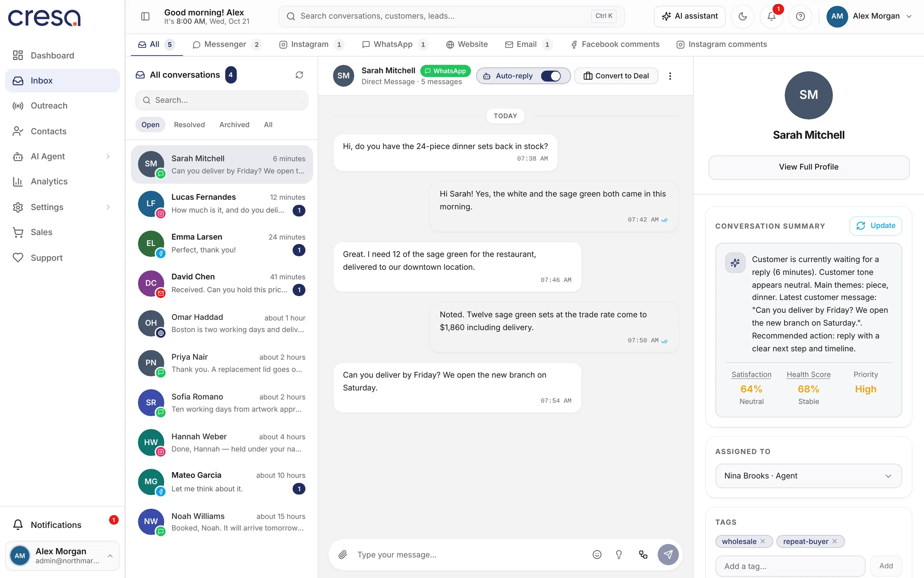
Task: Open Analytics in the sidebar
Action: tap(62, 181)
